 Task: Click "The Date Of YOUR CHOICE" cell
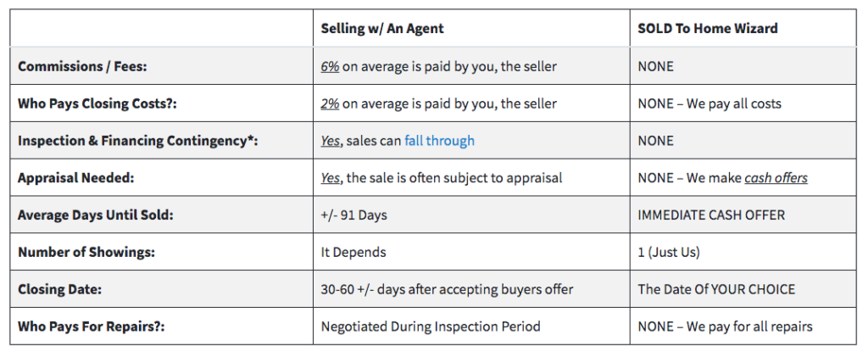pos(716,289)
